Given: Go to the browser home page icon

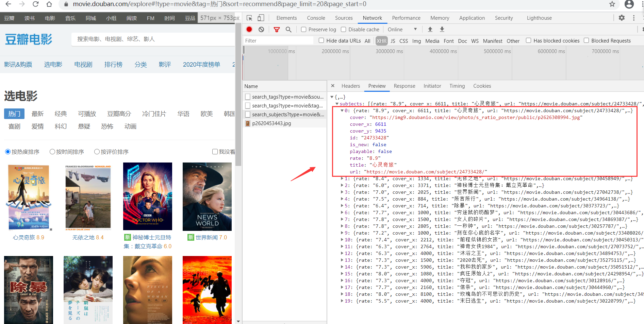Looking at the screenshot, I should click(49, 4).
